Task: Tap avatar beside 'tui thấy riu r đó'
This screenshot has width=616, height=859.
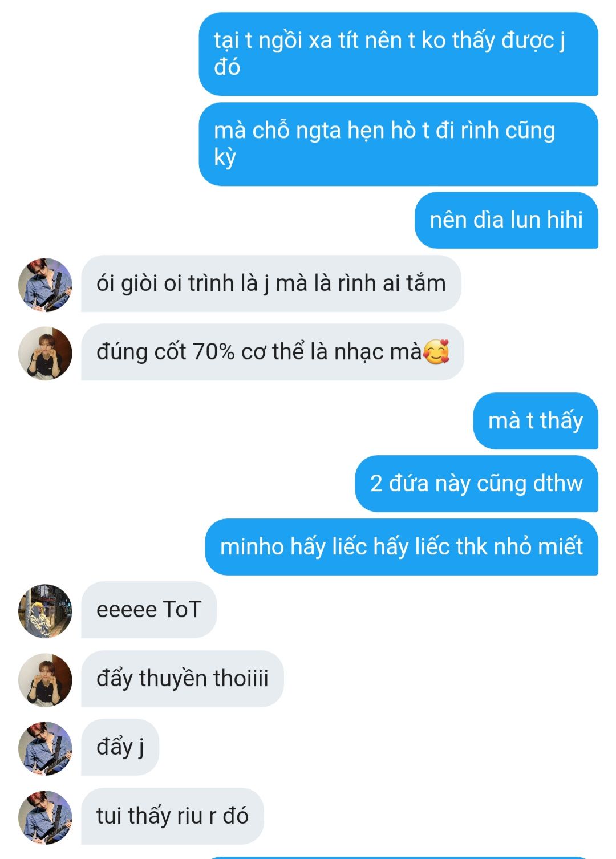Action: click(45, 817)
